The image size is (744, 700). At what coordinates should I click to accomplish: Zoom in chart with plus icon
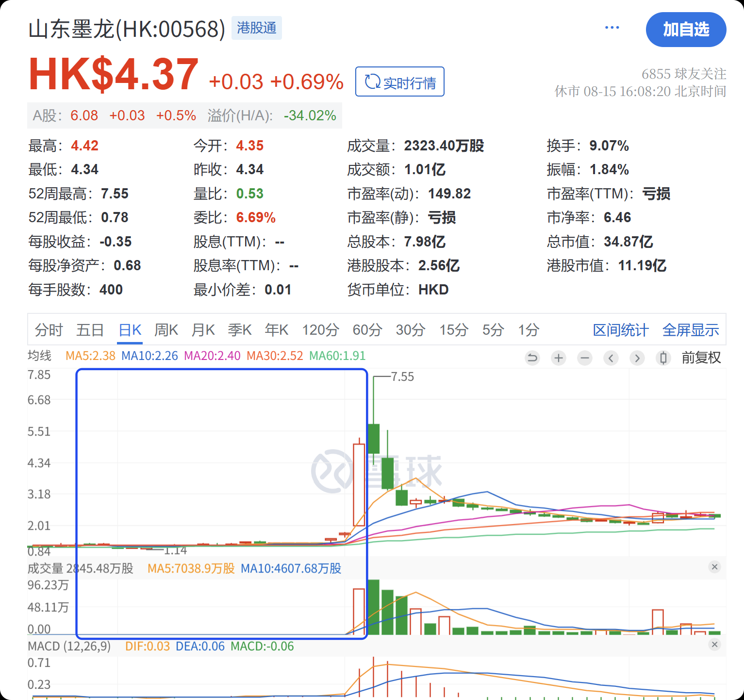[559, 358]
